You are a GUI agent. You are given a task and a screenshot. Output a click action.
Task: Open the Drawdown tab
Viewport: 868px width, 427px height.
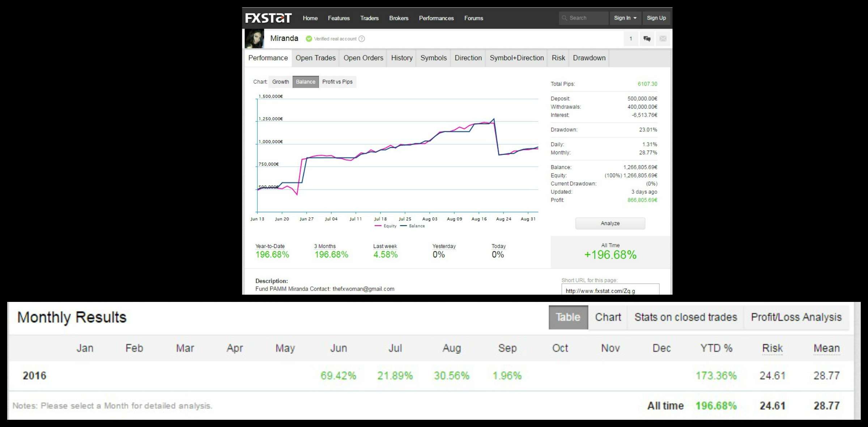pos(589,58)
